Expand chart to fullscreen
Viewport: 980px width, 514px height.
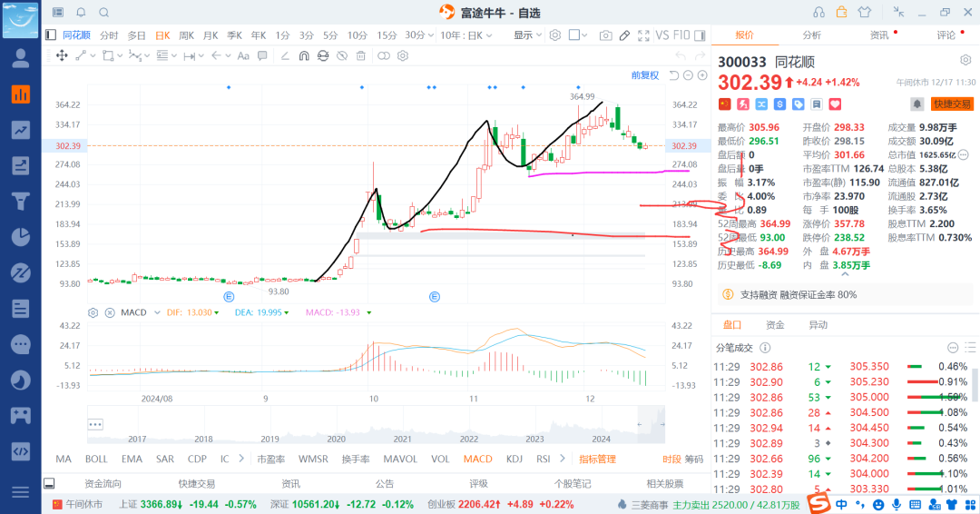pos(643,35)
